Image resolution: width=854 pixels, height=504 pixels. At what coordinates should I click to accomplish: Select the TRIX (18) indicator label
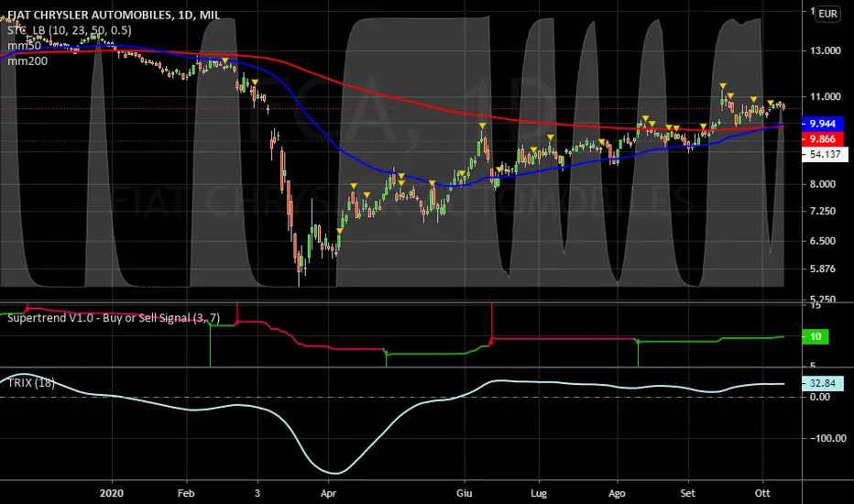[x=31, y=382]
